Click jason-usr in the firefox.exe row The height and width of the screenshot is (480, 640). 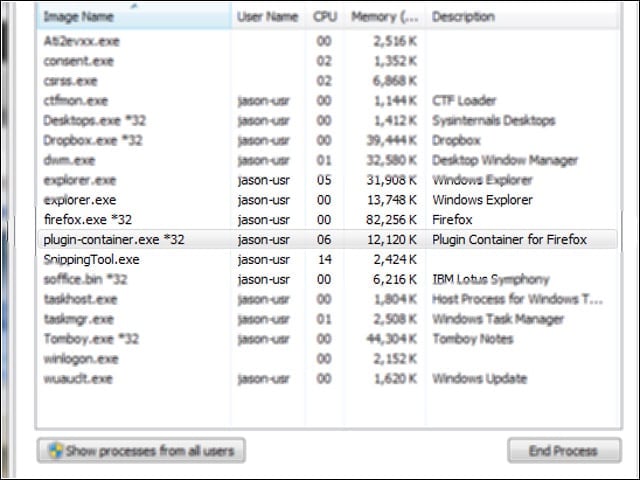[264, 220]
